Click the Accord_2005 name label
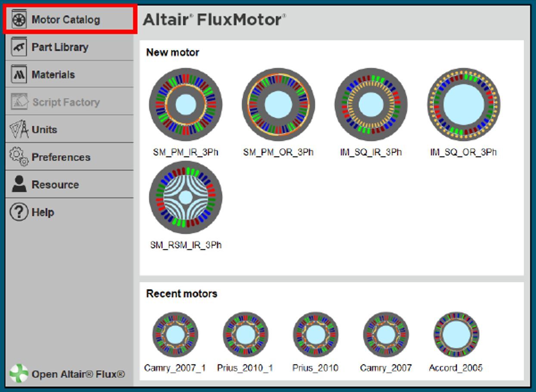Screen dimensions: 536x392 pyautogui.click(x=456, y=368)
